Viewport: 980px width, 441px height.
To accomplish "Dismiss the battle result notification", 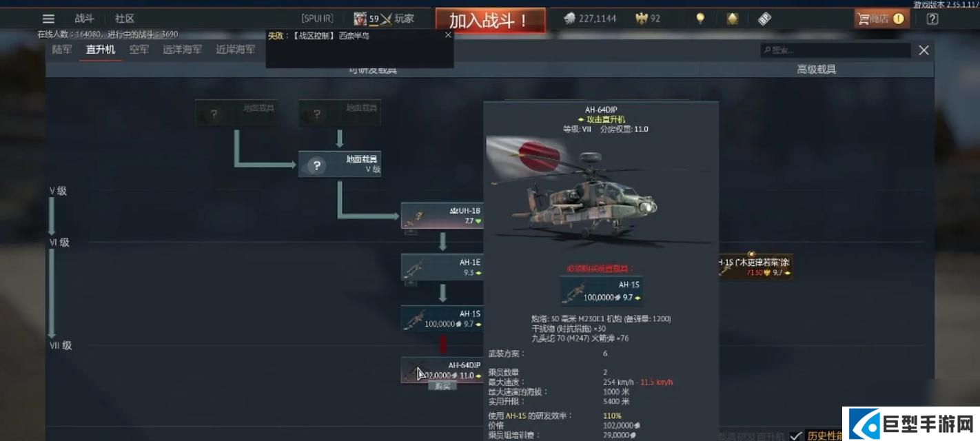I will (448, 34).
